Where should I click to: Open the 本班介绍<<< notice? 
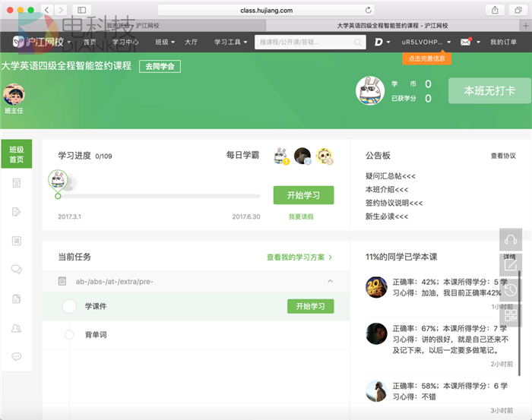click(x=387, y=189)
